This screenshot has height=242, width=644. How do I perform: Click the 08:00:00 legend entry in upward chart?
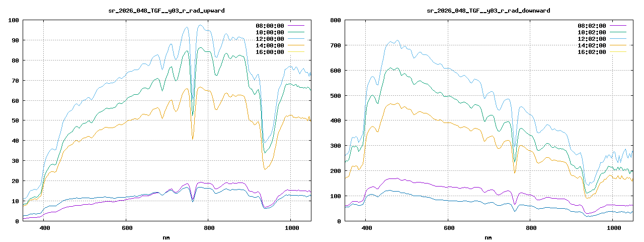(270, 26)
